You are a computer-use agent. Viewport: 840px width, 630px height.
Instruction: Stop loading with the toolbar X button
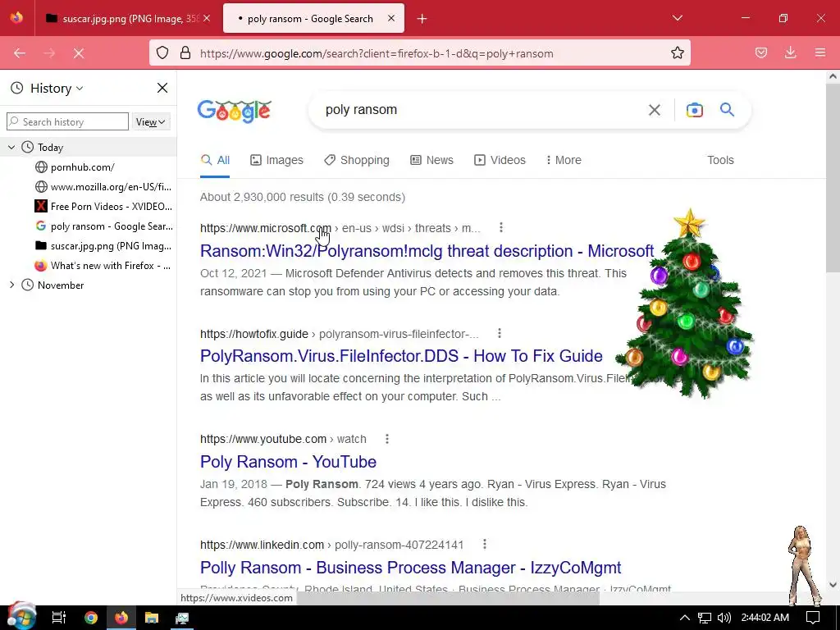pos(79,53)
